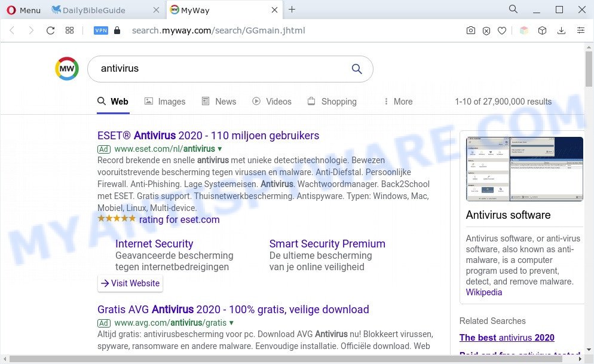Click the '1-10 of 27,900,000 results' text
The height and width of the screenshot is (364, 594).
point(503,102)
